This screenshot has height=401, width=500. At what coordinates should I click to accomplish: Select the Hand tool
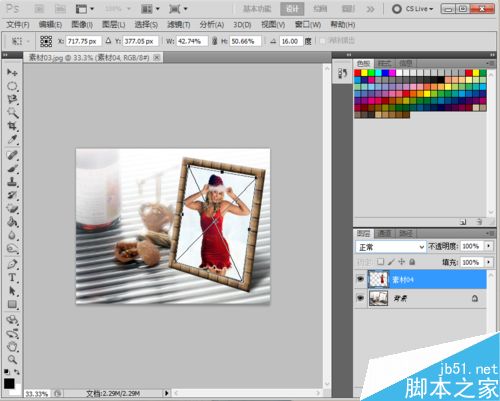click(12, 347)
